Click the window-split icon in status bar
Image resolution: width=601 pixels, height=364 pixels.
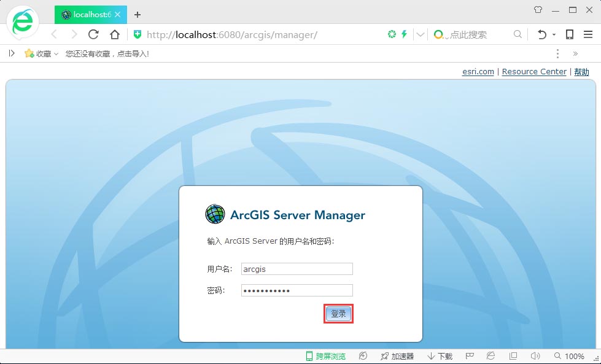coord(513,356)
